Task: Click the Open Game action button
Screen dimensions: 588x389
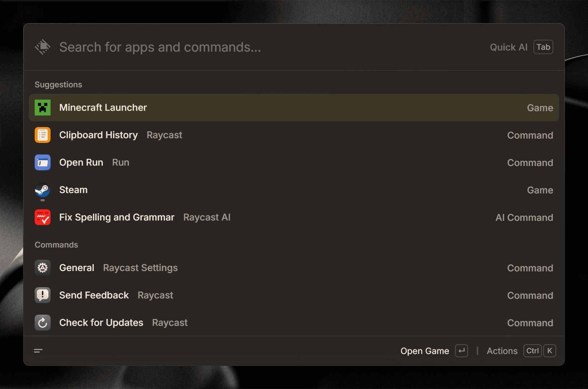Action: point(424,351)
